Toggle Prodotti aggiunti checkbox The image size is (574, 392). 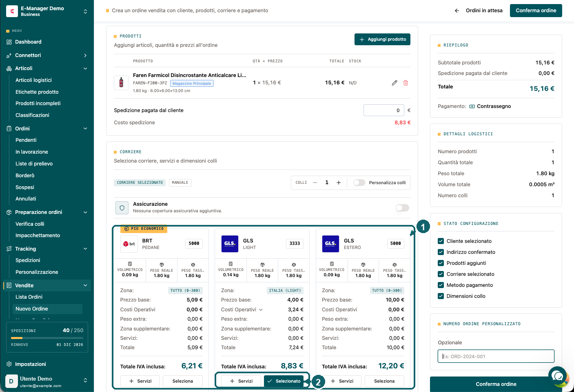(x=441, y=263)
